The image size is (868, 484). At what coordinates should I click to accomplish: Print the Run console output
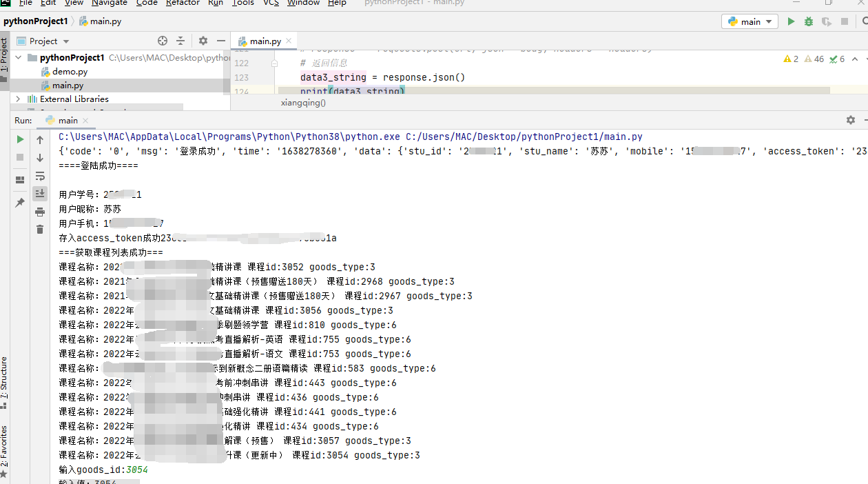[40, 212]
